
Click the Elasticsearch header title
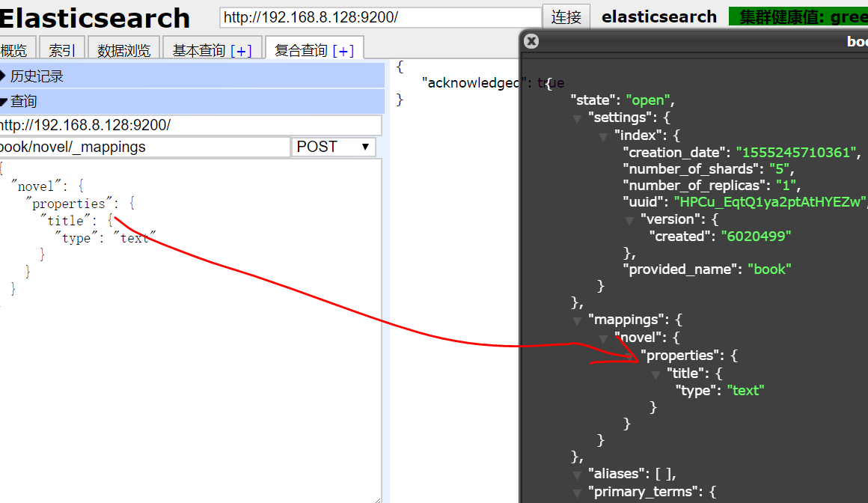click(95, 18)
